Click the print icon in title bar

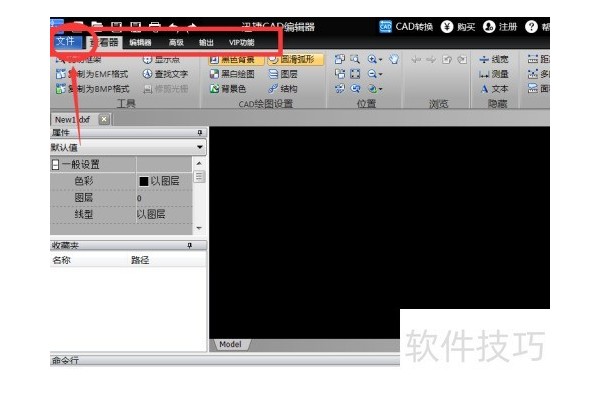(x=155, y=26)
